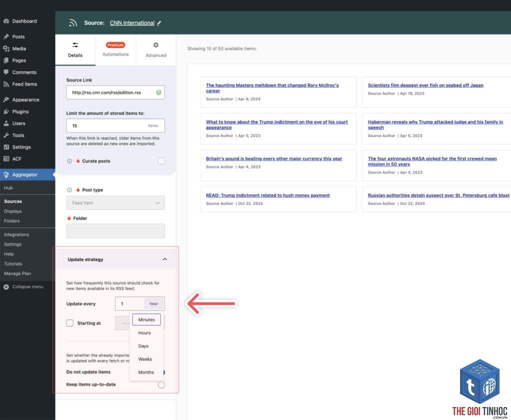This screenshot has width=511, height=420.
Task: Open the St. Petersburg cafe blast article
Action: [x=439, y=195]
